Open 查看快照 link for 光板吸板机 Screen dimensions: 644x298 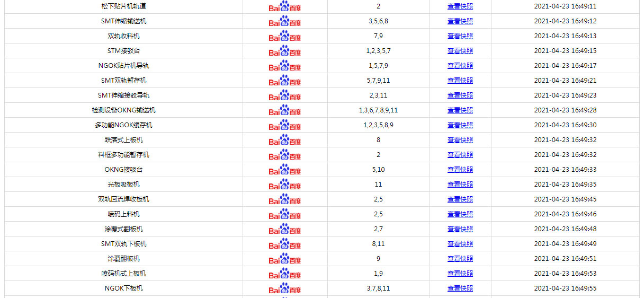(460, 185)
